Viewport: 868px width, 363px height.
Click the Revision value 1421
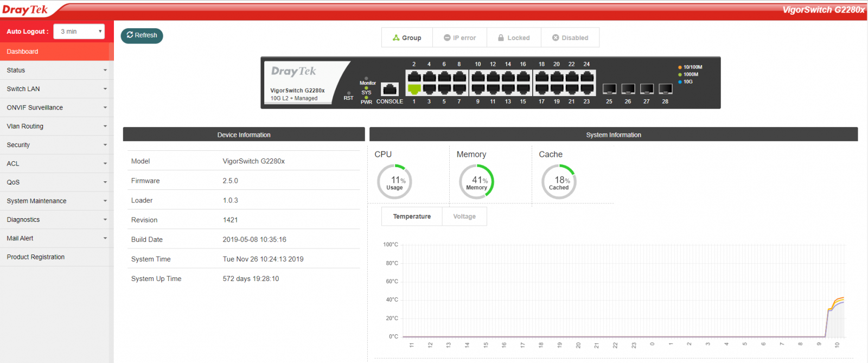[230, 220]
